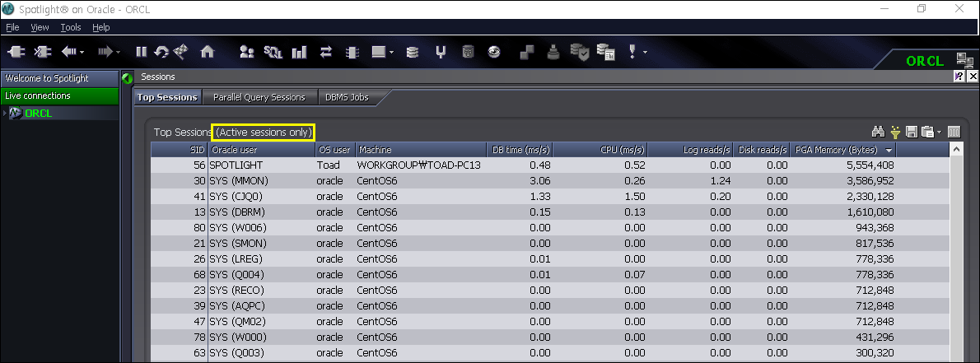Image resolution: width=980 pixels, height=363 pixels.
Task: Select Live connections header in left pane
Action: point(59,95)
